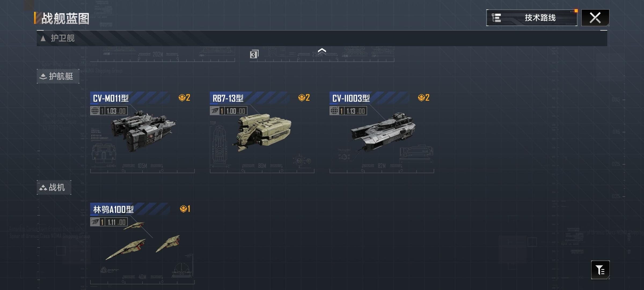Collapse the 护卫舰 section header
Screen dimensions: 644x290
coord(322,38)
